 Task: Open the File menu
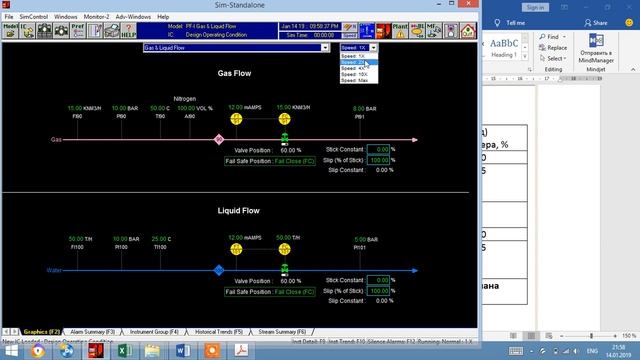coord(9,17)
